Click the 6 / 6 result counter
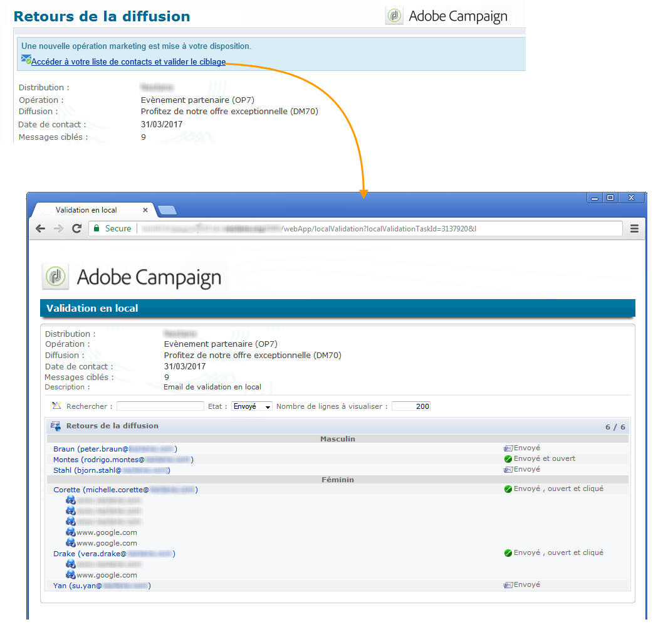This screenshot has height=644, width=663. 615,427
